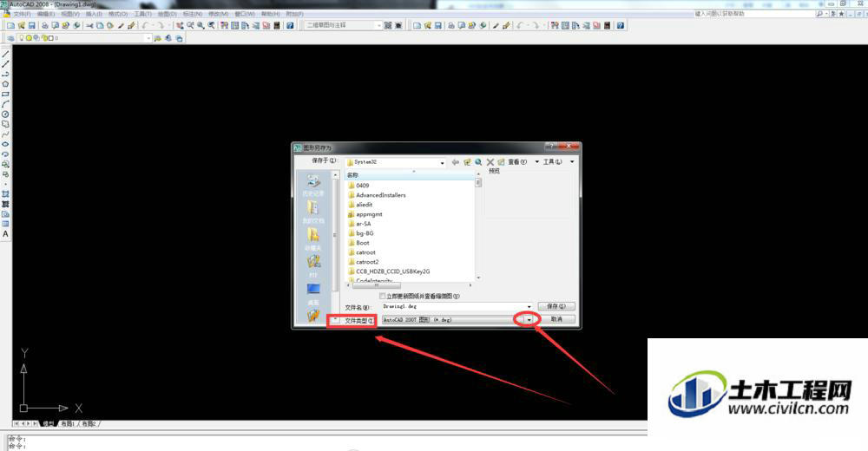Viewport: 868px width, 451px height.
Task: Switch to the Model tab
Action: pyautogui.click(x=49, y=424)
